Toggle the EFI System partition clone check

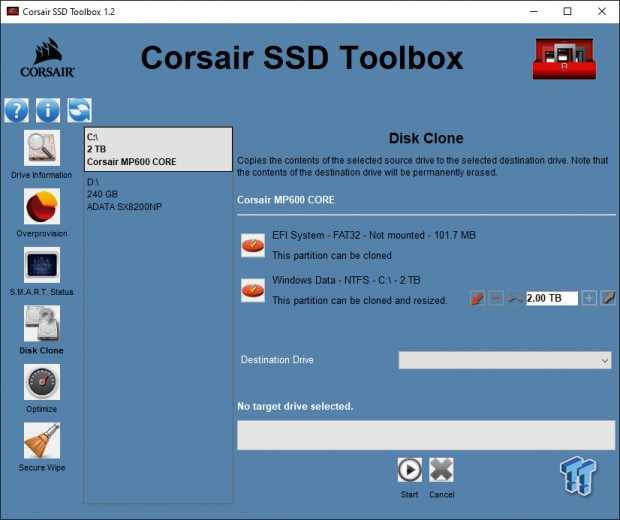[x=253, y=245]
